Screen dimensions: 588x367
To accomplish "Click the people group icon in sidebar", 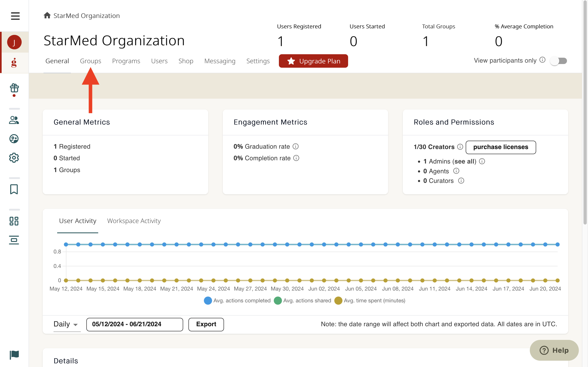I will [x=14, y=120].
